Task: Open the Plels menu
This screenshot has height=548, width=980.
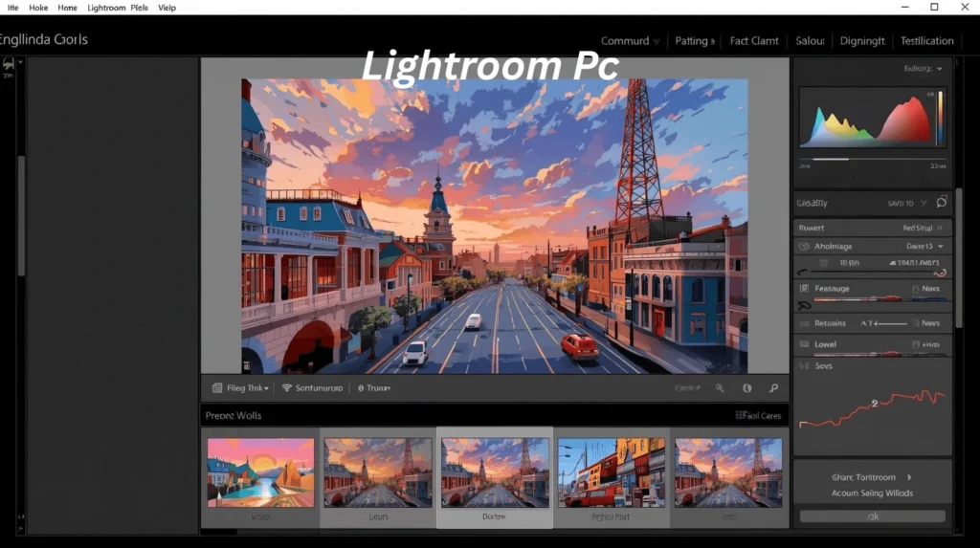Action: pyautogui.click(x=140, y=8)
